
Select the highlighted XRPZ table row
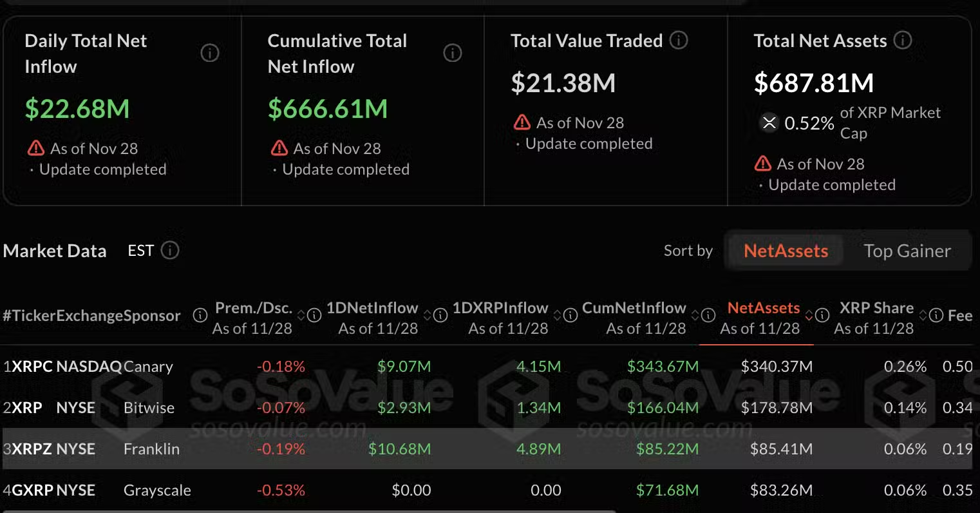(x=451, y=449)
